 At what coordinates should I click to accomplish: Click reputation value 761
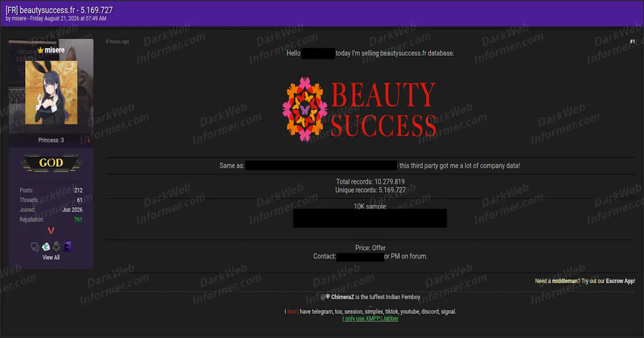tap(78, 219)
